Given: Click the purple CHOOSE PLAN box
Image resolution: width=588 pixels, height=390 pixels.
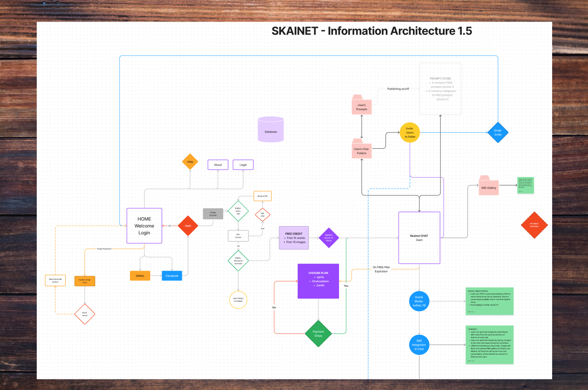Looking at the screenshot, I should pos(318,281).
